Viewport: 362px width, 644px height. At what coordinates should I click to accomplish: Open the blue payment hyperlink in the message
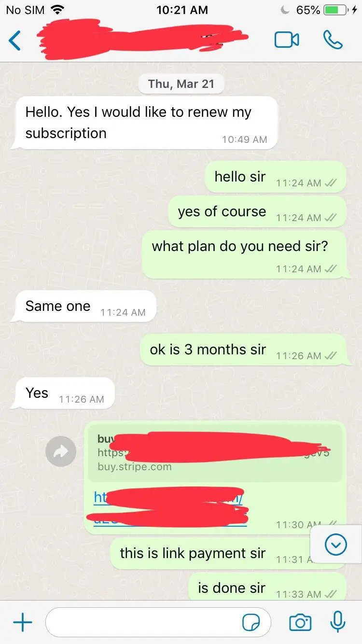coord(171,507)
